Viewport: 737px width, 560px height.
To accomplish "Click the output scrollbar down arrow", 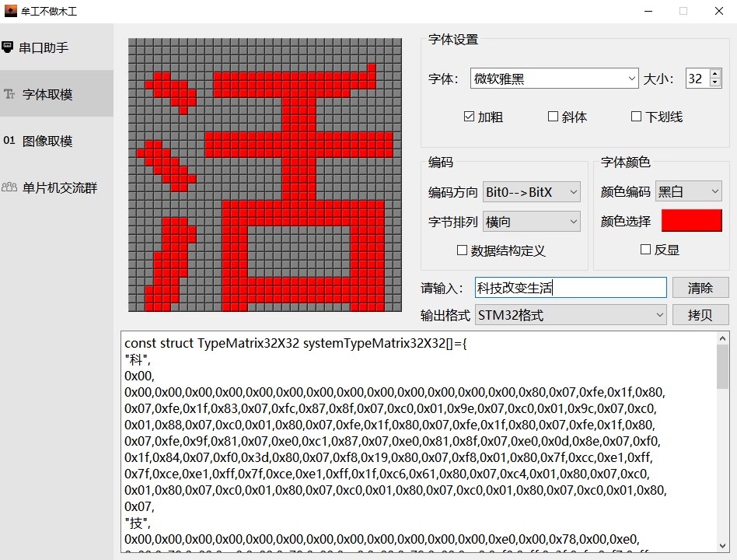I will pyautogui.click(x=722, y=546).
